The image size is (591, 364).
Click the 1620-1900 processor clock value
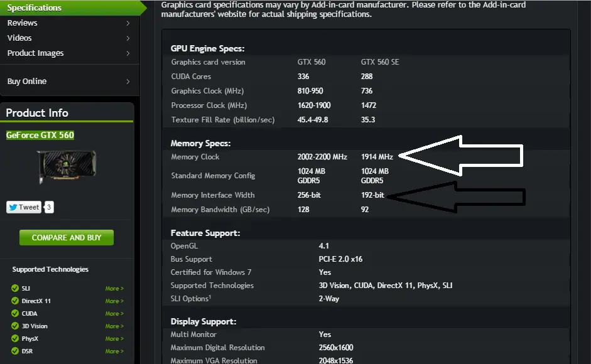coord(314,105)
